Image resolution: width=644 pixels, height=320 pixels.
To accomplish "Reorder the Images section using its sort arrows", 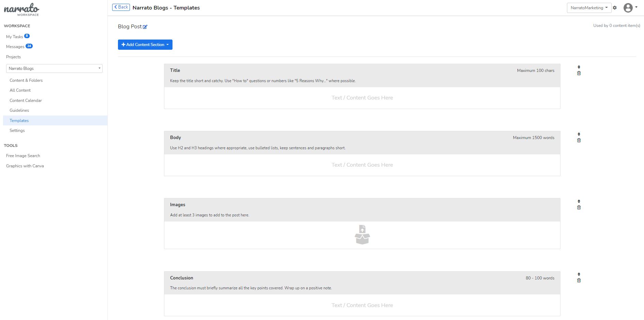I will pos(579,201).
